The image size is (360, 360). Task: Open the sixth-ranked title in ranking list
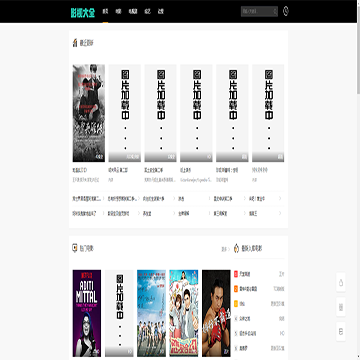(244, 348)
